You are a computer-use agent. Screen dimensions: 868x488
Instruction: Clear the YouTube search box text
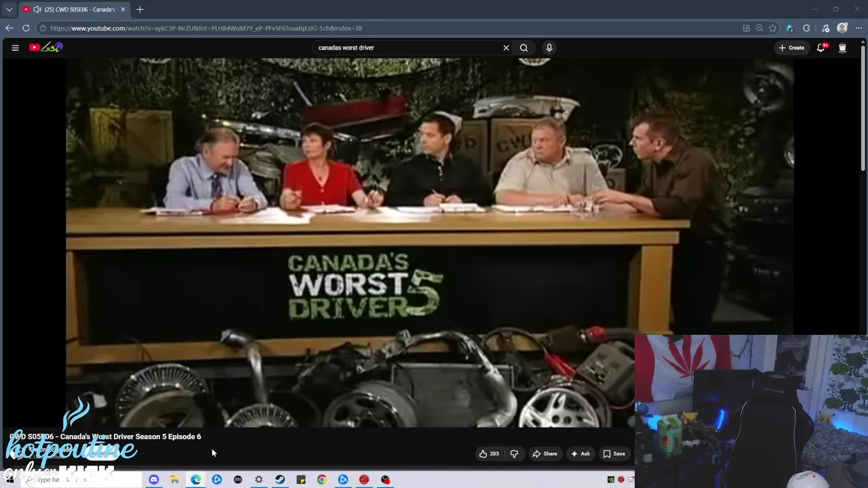click(506, 47)
